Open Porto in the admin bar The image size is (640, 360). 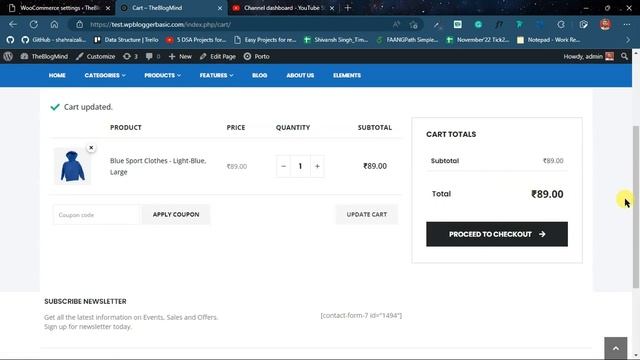(257, 56)
